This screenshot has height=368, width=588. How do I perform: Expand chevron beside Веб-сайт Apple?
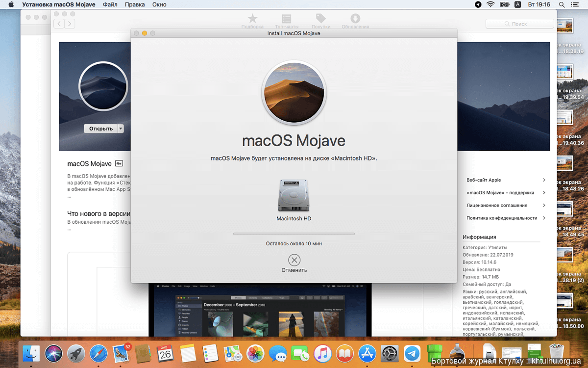544,180
